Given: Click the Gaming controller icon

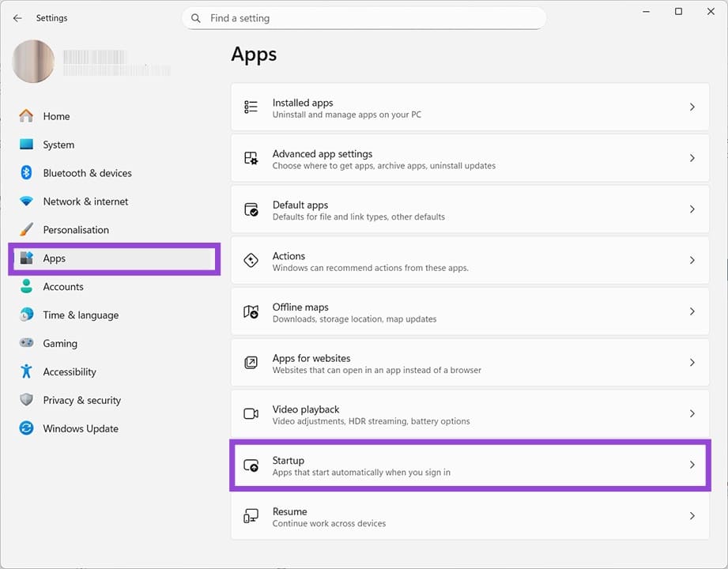Looking at the screenshot, I should coord(27,344).
